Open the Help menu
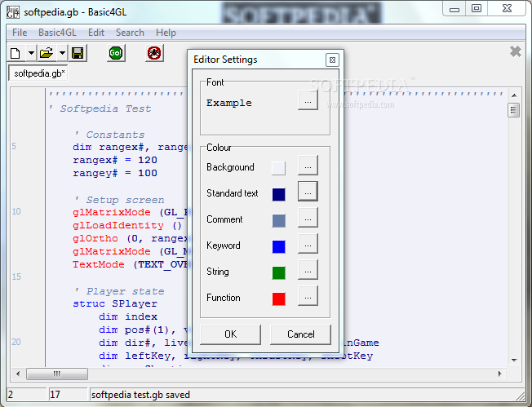This screenshot has width=532, height=407. coord(166,33)
